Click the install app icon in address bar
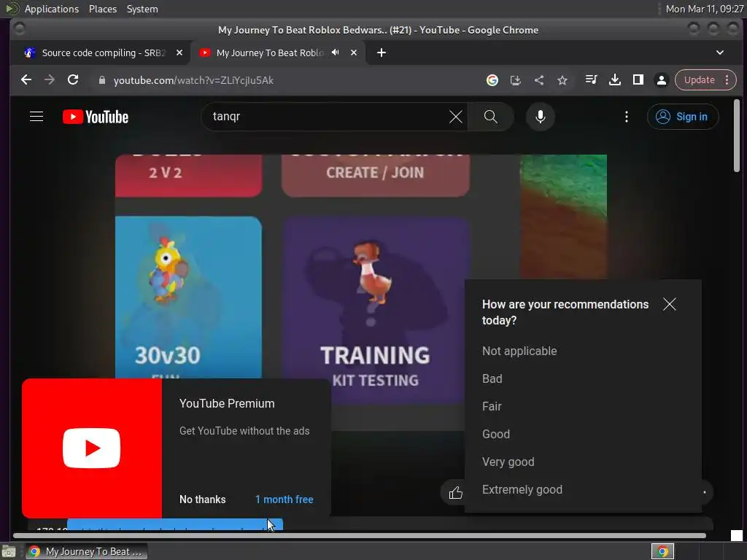Screen dimensions: 747x560 point(516,80)
